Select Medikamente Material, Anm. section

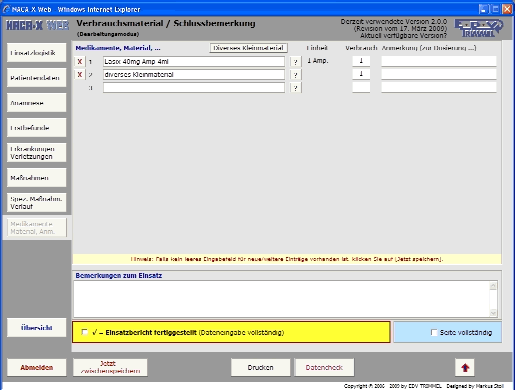click(37, 228)
